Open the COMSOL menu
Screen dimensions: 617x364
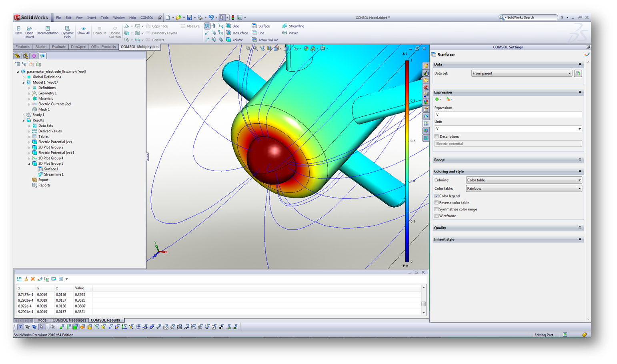click(x=147, y=18)
